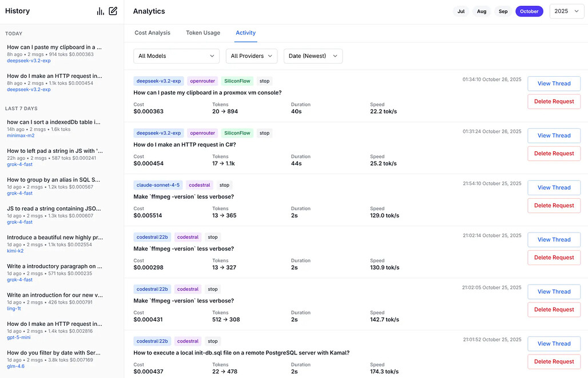View Thread for the Kamal PostgreSQL request
The width and height of the screenshot is (588, 378).
(x=554, y=344)
